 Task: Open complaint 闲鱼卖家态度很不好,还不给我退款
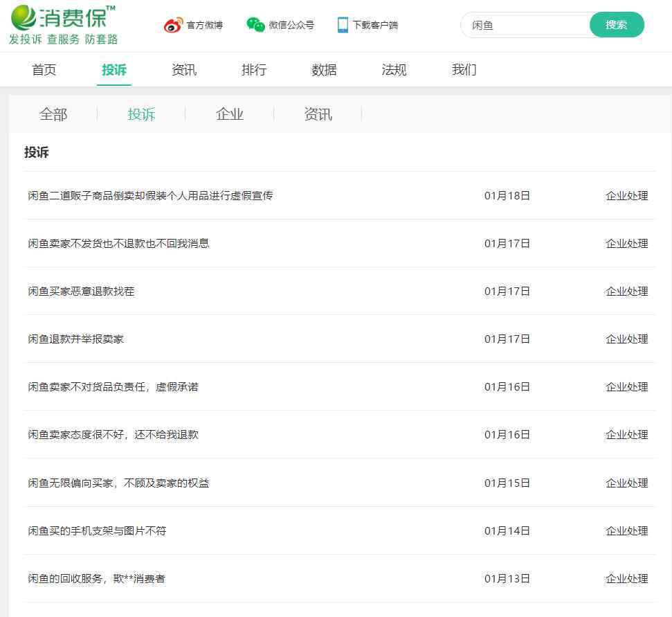113,435
